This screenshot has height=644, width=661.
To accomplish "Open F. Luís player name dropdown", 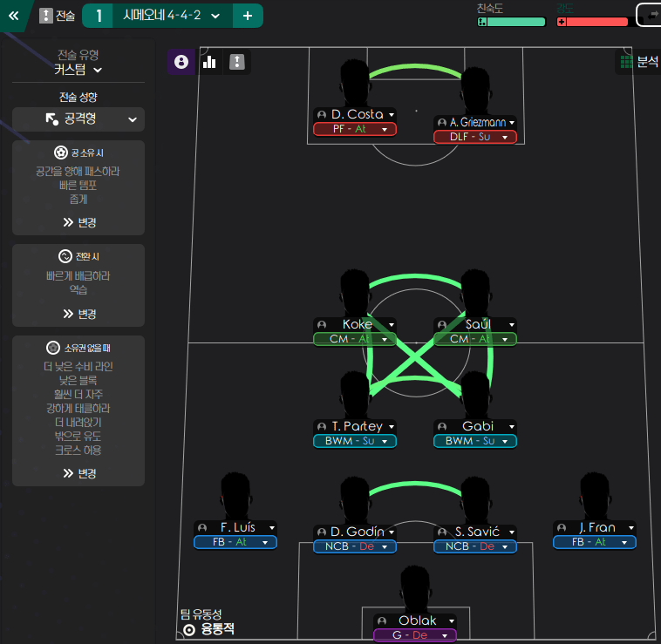I will 272,528.
